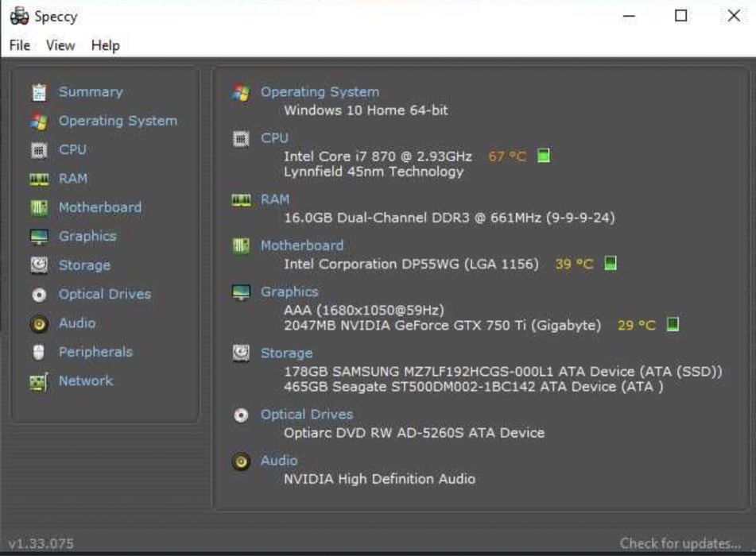Image resolution: width=756 pixels, height=556 pixels.
Task: Select the RAM module icon in the sidebar
Action: 38,179
